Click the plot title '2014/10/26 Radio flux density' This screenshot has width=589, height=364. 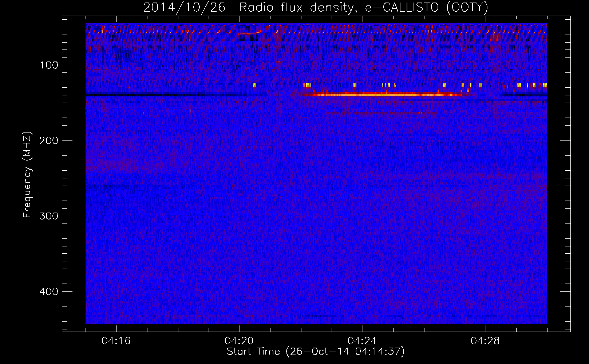(316, 7)
